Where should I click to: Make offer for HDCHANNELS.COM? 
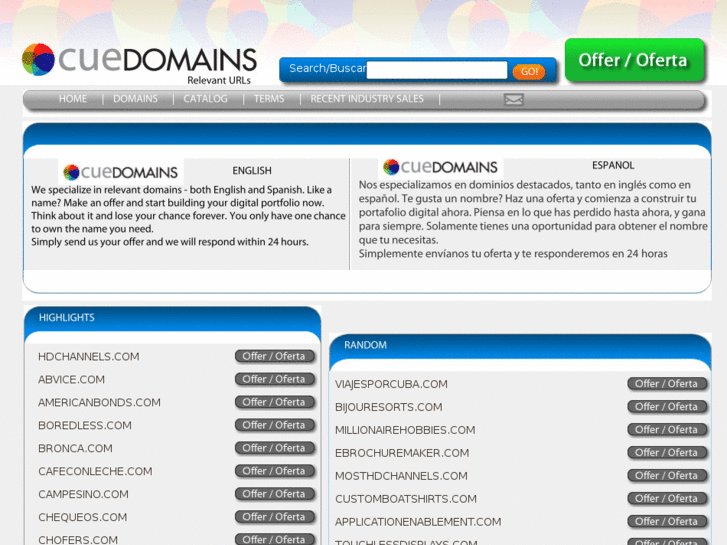coord(274,356)
